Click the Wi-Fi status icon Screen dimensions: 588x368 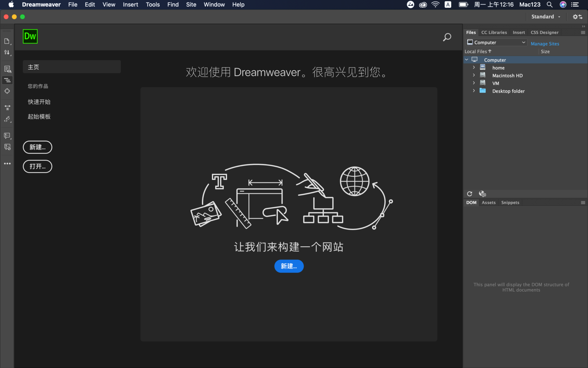click(x=436, y=5)
